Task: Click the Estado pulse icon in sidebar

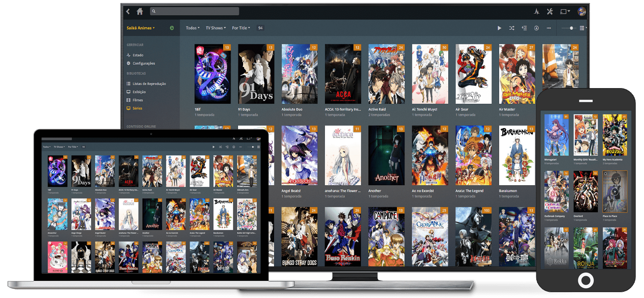Action: (128, 55)
